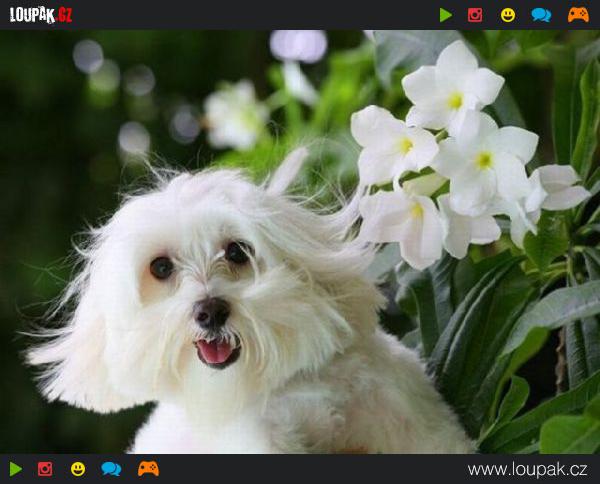Click the blurred flower in the top background
Screen dimensions: 600x484
tap(298, 46)
